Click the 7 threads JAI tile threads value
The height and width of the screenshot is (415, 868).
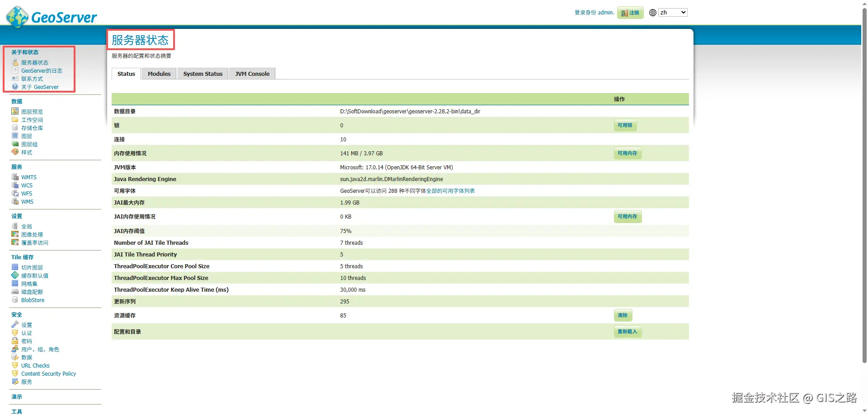(x=351, y=243)
